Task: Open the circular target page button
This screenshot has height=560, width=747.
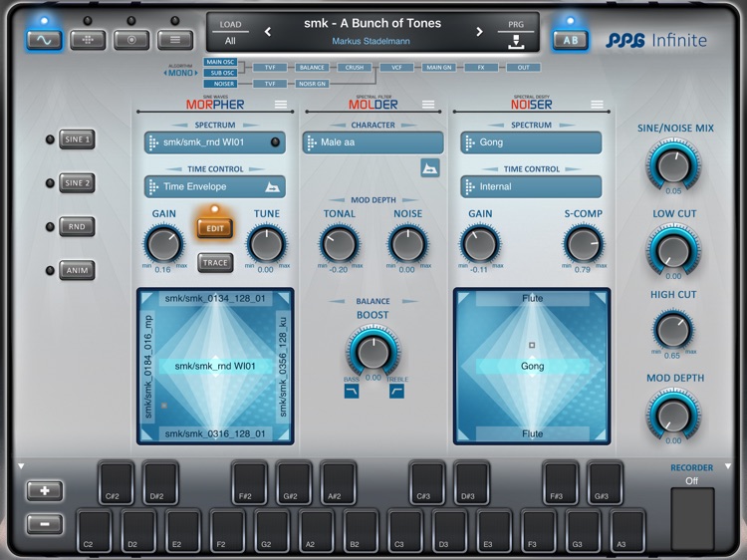Action: pos(131,40)
